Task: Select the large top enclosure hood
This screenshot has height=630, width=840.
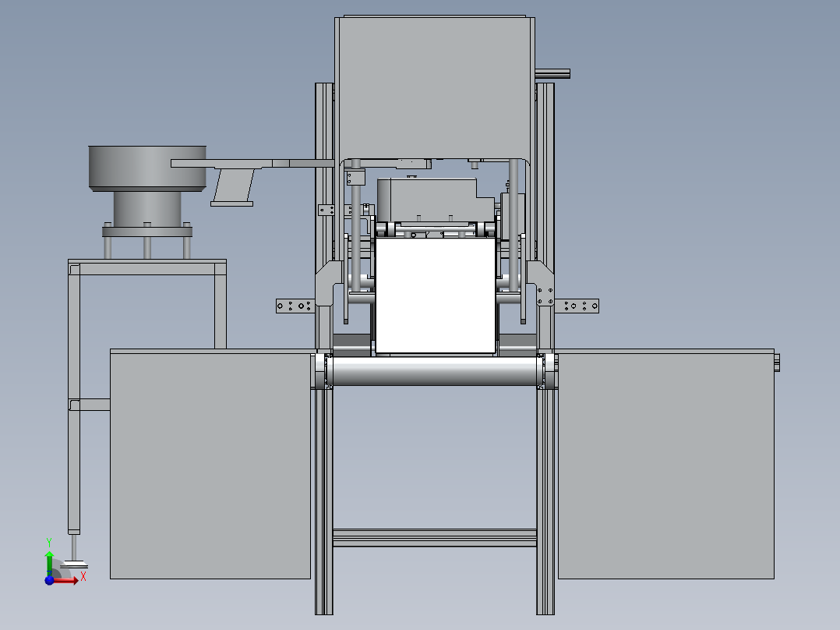Action: coord(435,88)
